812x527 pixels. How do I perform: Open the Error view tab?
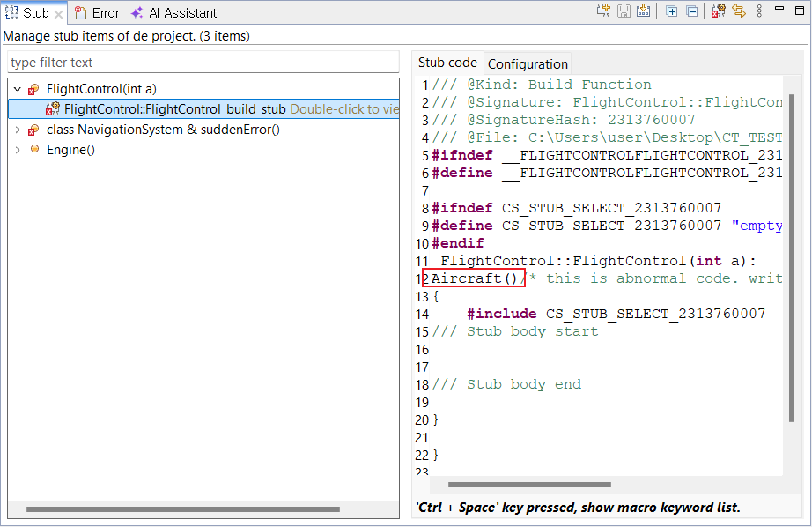97,13
